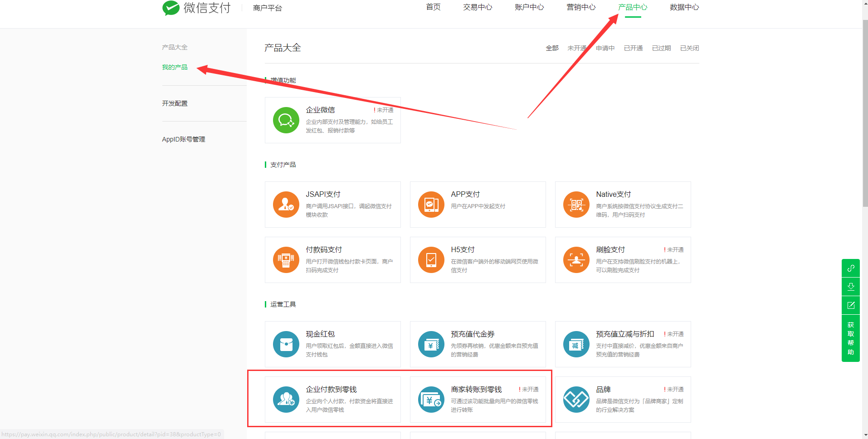This screenshot has height=439, width=868.
Task: Click 商户平台 text in header
Action: coord(268,8)
